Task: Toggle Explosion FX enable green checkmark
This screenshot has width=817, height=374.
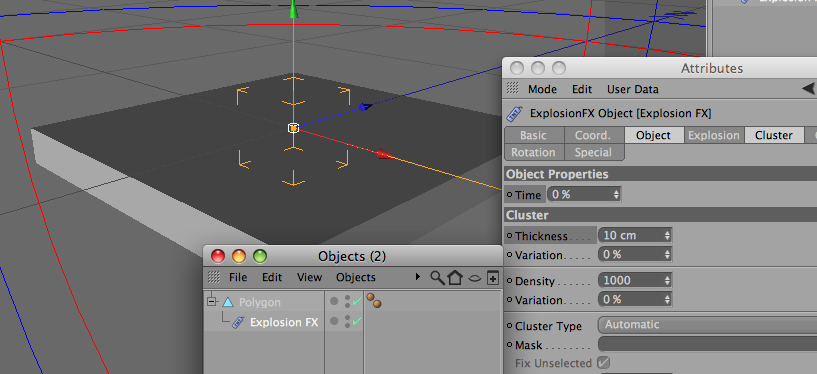Action: pos(357,321)
